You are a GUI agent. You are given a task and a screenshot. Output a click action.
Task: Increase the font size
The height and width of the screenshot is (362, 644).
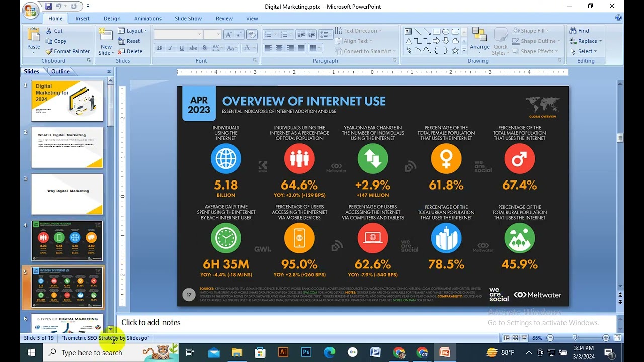point(228,34)
